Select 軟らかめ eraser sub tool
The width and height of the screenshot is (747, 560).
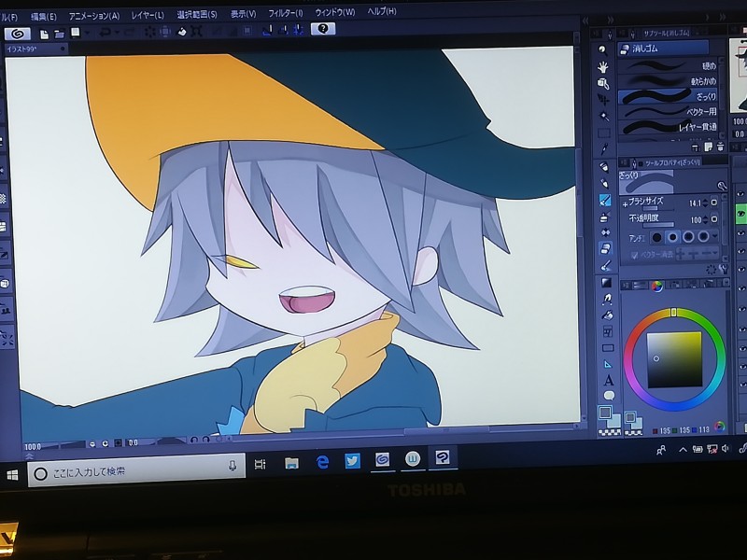point(669,81)
